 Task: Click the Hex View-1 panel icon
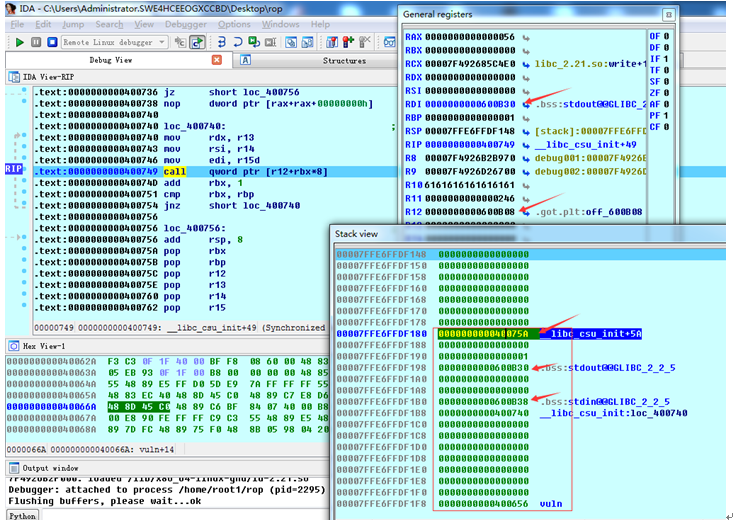(13, 345)
